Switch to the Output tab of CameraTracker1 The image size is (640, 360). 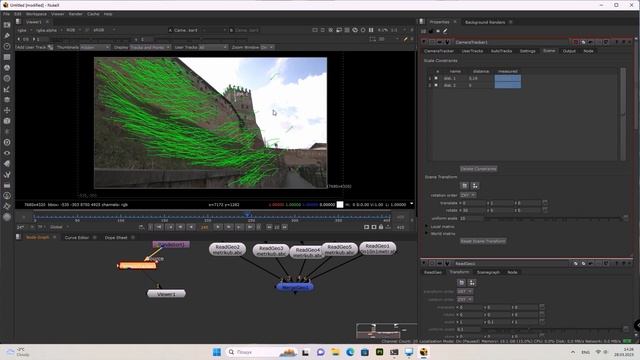(x=569, y=51)
